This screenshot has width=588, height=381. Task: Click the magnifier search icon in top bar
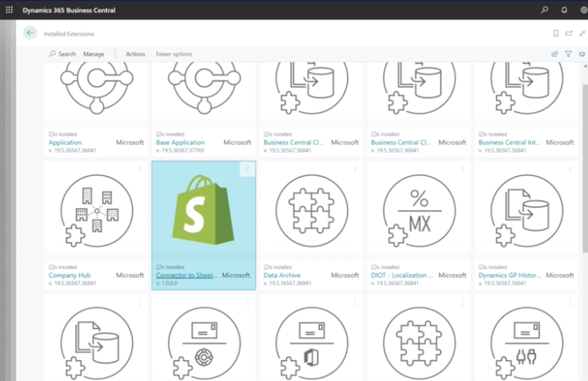coord(545,10)
